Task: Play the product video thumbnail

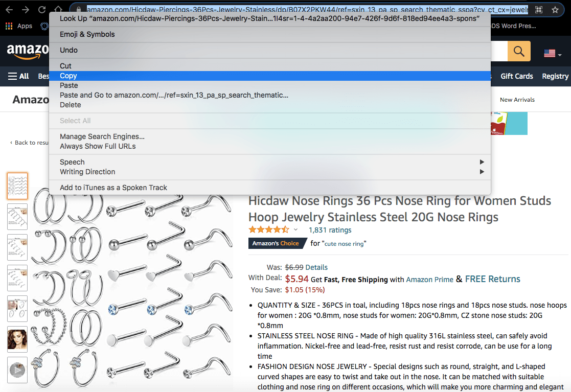Action: [x=17, y=370]
